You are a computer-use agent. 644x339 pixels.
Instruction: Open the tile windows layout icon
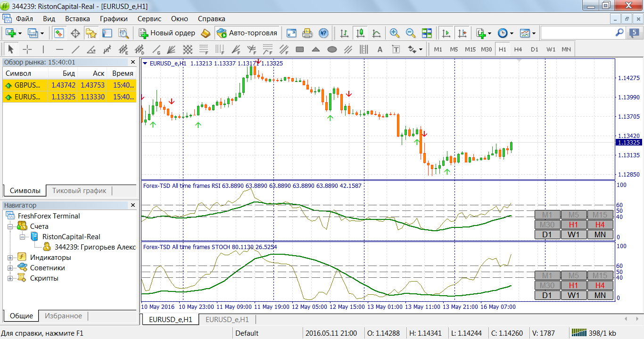pos(427,33)
